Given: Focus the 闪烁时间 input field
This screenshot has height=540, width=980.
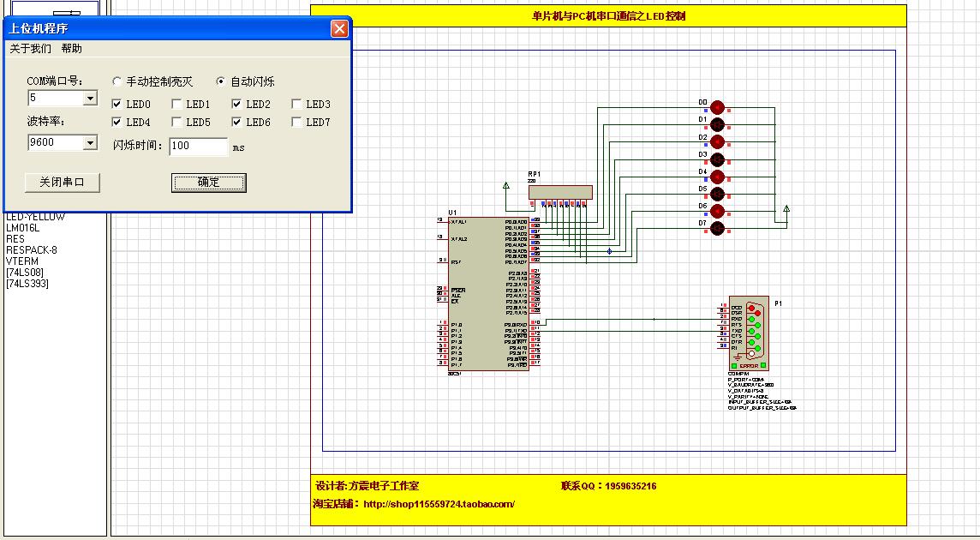Looking at the screenshot, I should coord(198,147).
